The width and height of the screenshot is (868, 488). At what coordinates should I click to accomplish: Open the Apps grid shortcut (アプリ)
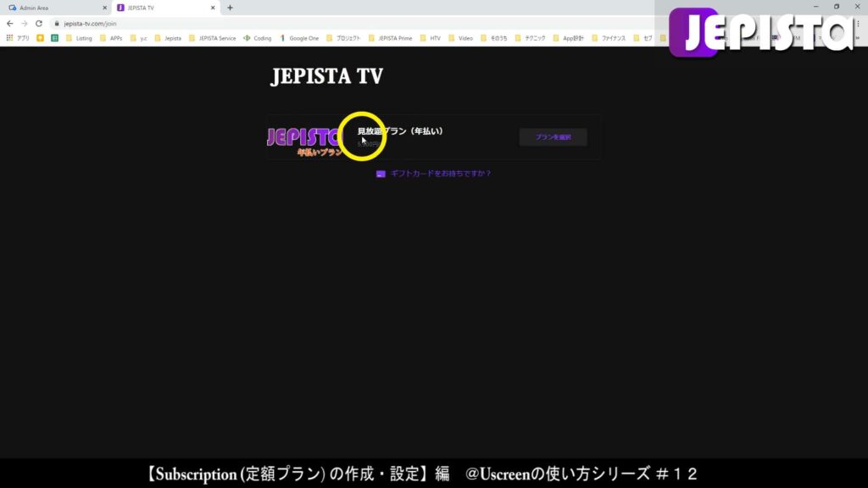coord(18,38)
